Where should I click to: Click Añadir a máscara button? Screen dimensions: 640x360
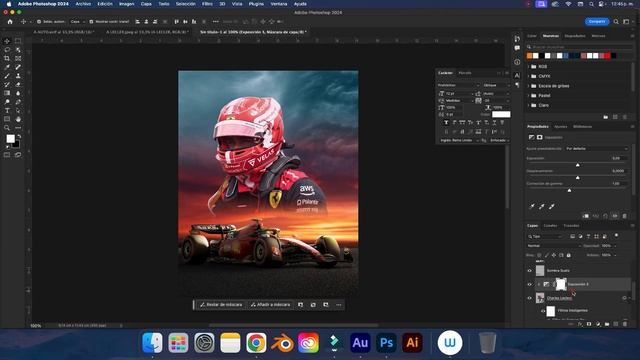point(271,305)
